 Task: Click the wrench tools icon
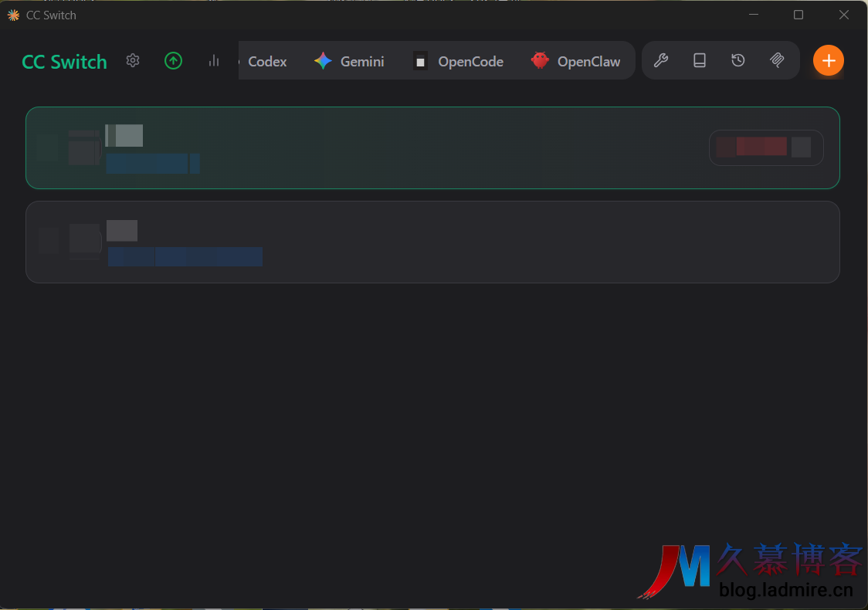pyautogui.click(x=661, y=61)
